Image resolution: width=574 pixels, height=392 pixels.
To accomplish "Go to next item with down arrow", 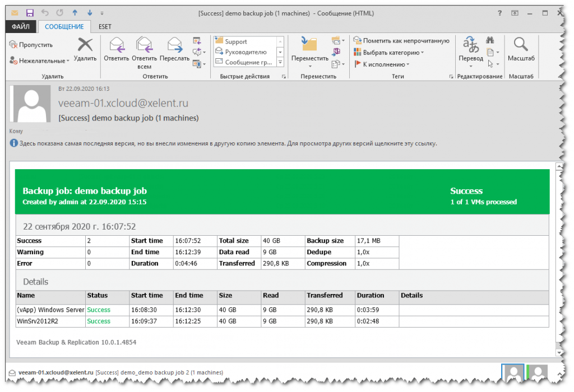I will (89, 13).
